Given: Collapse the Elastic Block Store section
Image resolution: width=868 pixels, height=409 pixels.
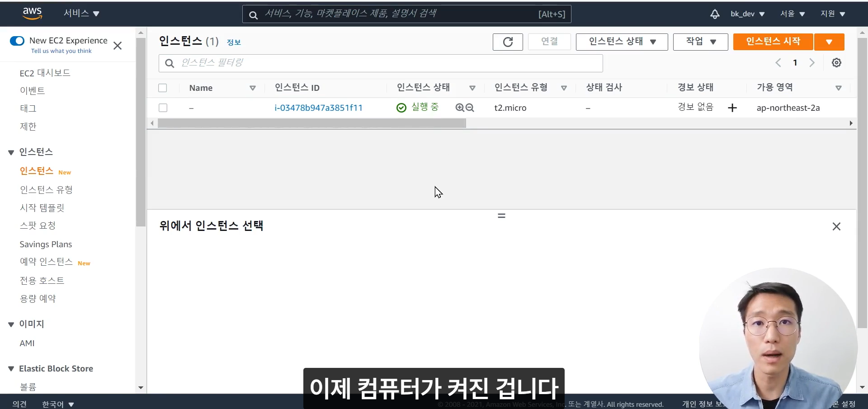Looking at the screenshot, I should 11,369.
